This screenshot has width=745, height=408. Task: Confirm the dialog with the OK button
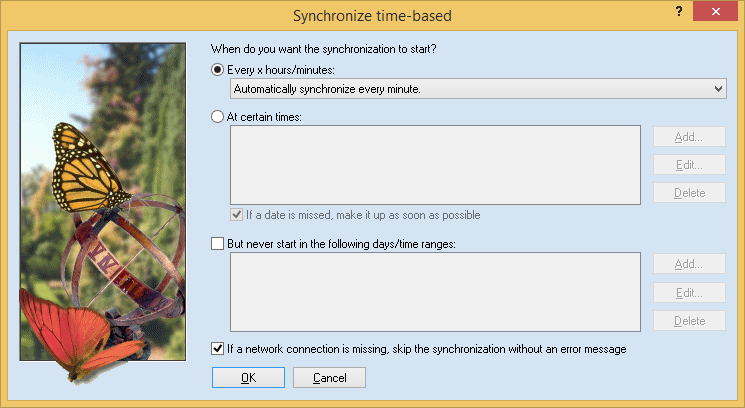(248, 378)
